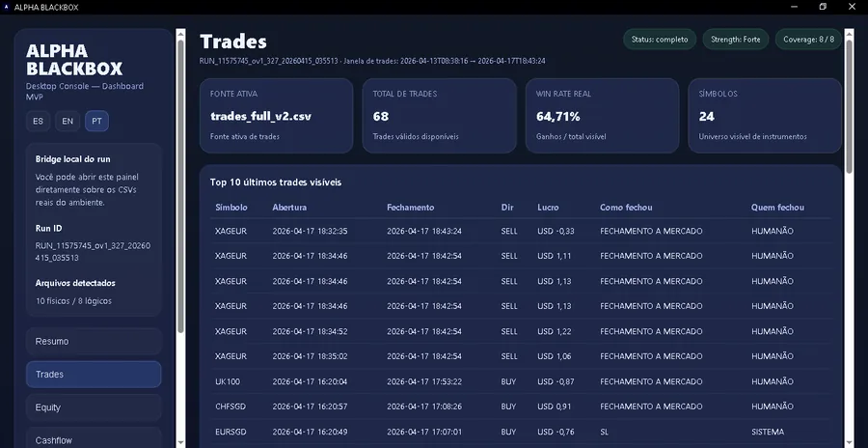Click the Total de Trades card
The width and height of the screenshot is (868, 448).
[439, 116]
